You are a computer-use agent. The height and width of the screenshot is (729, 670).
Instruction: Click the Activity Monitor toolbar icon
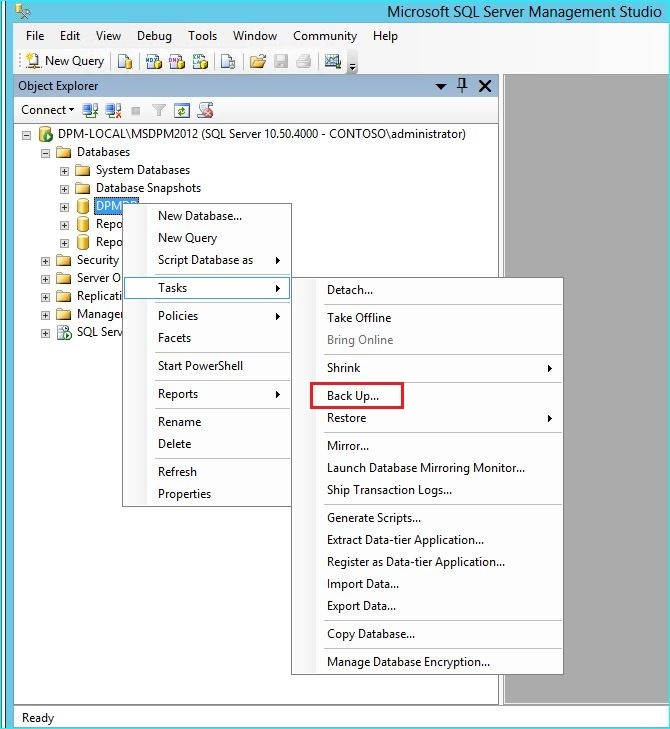[332, 61]
